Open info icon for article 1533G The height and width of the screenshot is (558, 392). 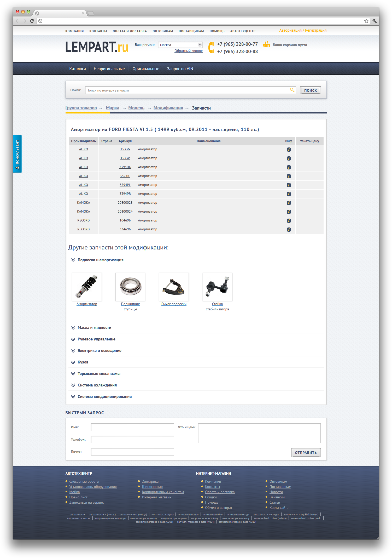(289, 150)
